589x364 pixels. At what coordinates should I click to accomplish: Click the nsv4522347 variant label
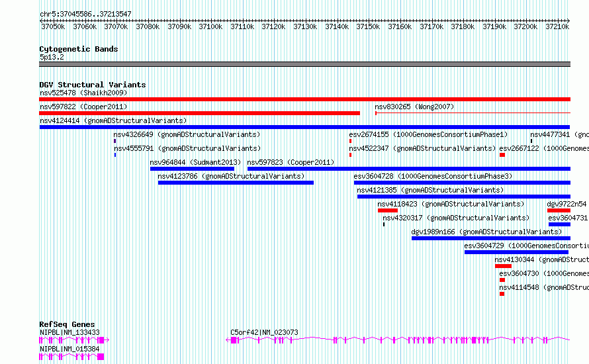click(422, 148)
